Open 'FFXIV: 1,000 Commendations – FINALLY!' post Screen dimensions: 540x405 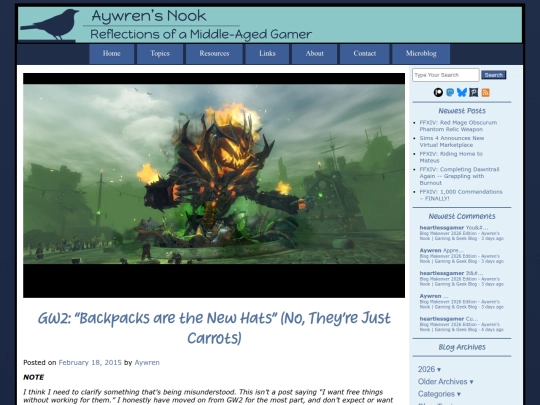(x=461, y=195)
